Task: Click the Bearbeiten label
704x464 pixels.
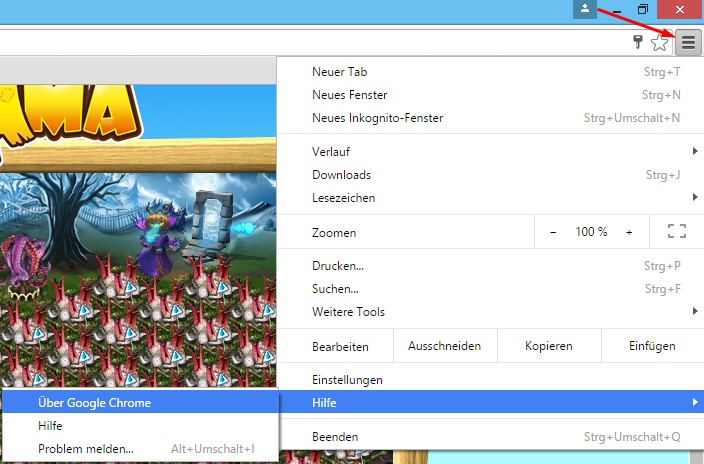Action: [x=340, y=346]
